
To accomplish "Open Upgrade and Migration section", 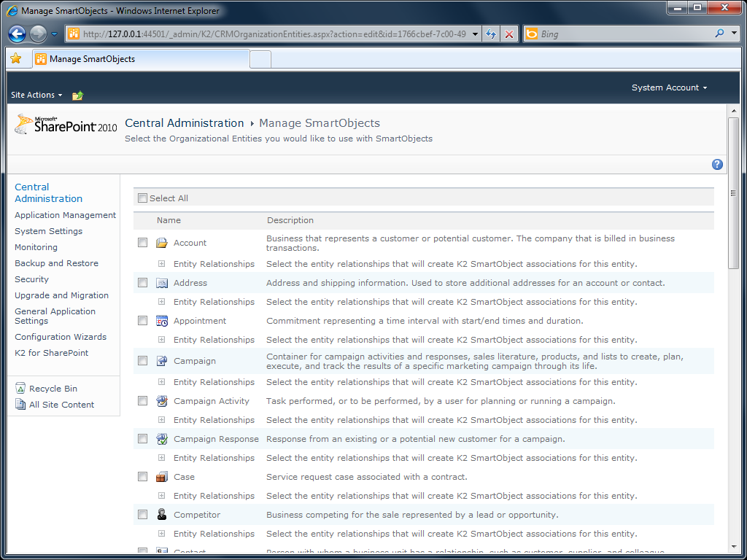I will pyautogui.click(x=61, y=295).
